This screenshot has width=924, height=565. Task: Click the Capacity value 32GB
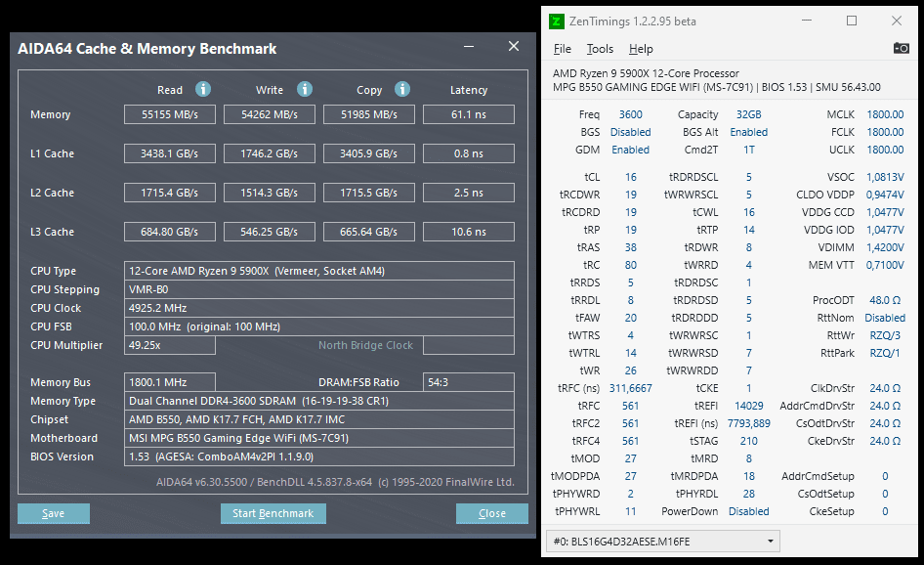click(748, 114)
